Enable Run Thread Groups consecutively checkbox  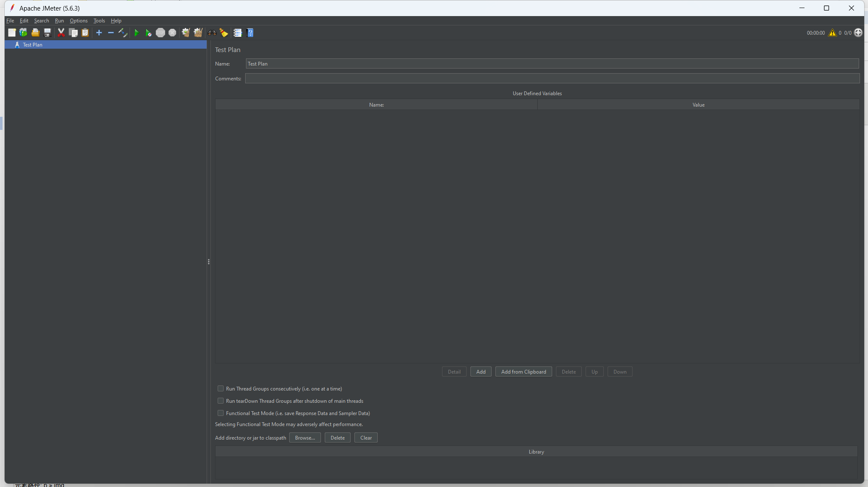(221, 388)
